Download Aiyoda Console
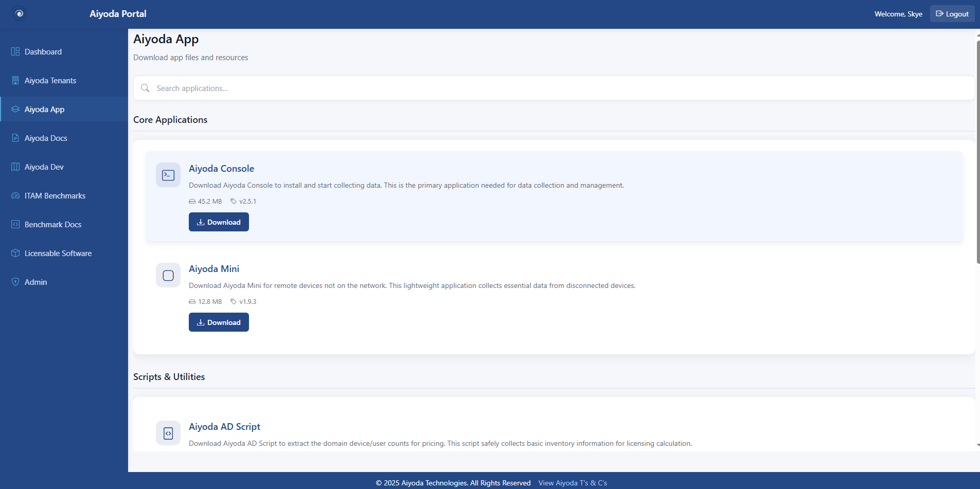Image resolution: width=980 pixels, height=489 pixels. coord(219,222)
